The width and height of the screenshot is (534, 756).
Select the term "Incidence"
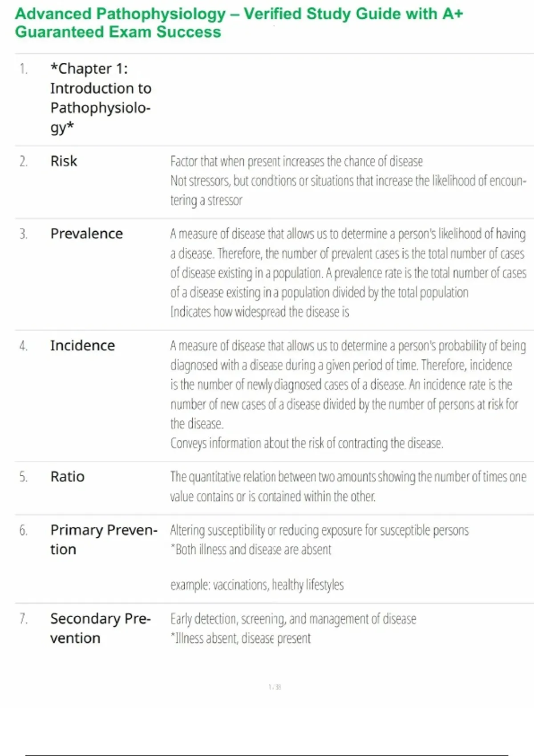pos(82,346)
